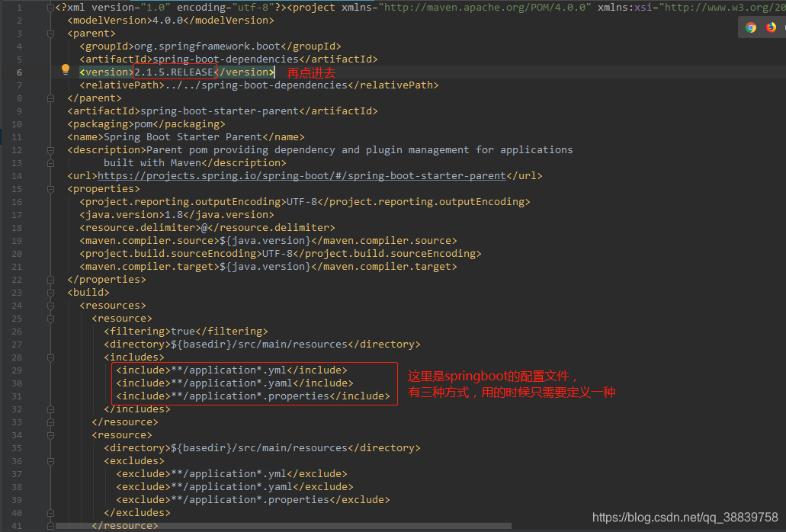Click maven.compiler.target property line
Screen dimensions: 786x532
pos(268,267)
